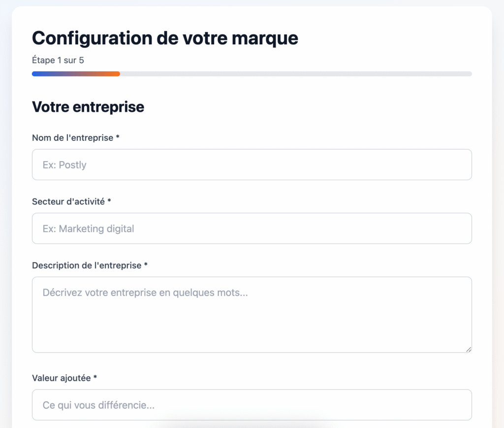Click the asterisk after "Nom de l'entreprise"
The width and height of the screenshot is (504, 428).
[x=118, y=138]
